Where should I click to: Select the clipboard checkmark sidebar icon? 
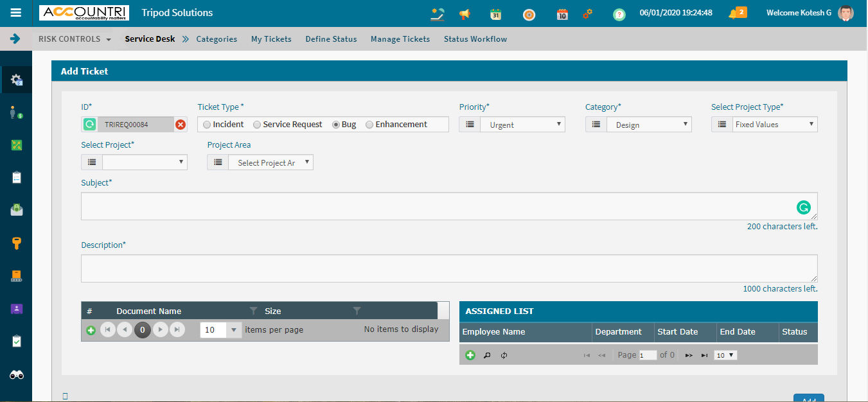17,341
